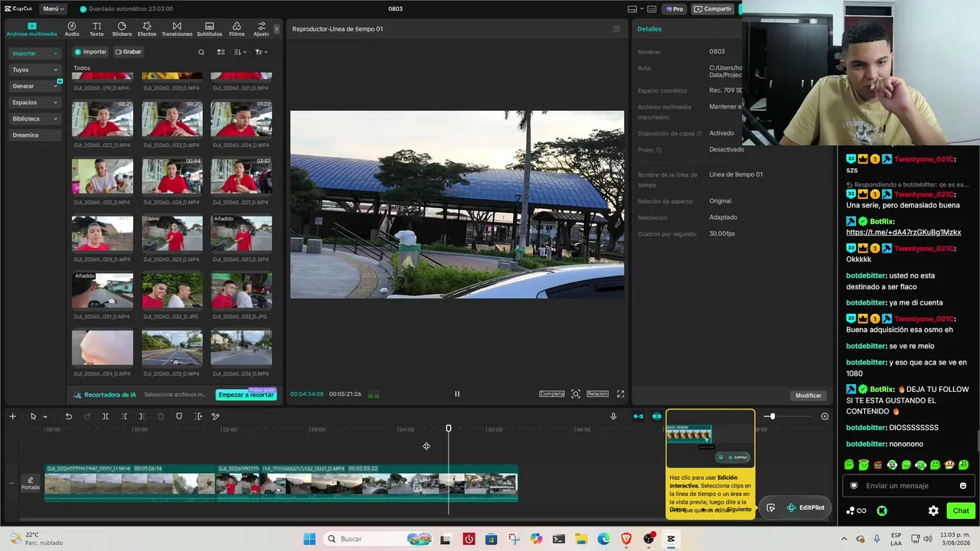Click the Enviar un mensaje chat field
980x551 pixels.
tap(907, 485)
